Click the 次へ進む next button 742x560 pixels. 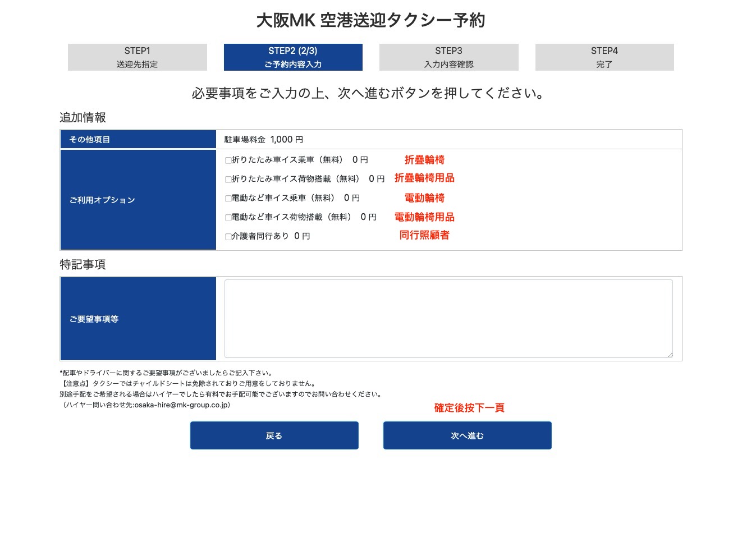tap(467, 435)
